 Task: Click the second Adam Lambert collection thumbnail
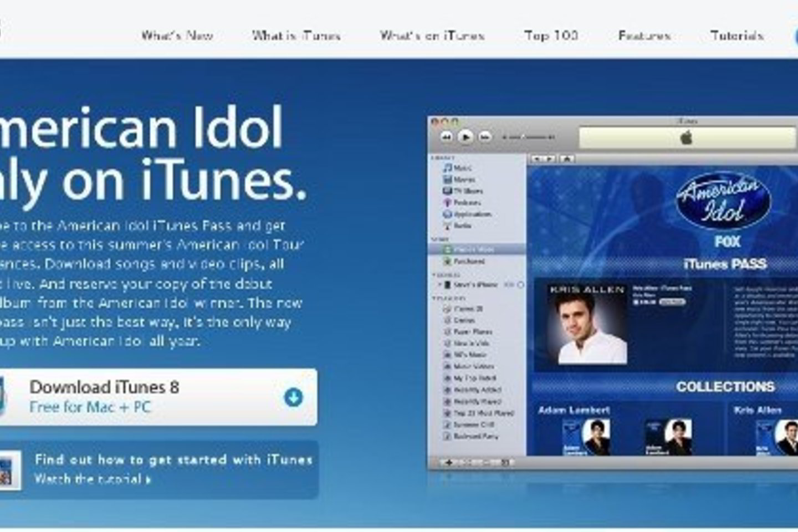[x=669, y=437]
